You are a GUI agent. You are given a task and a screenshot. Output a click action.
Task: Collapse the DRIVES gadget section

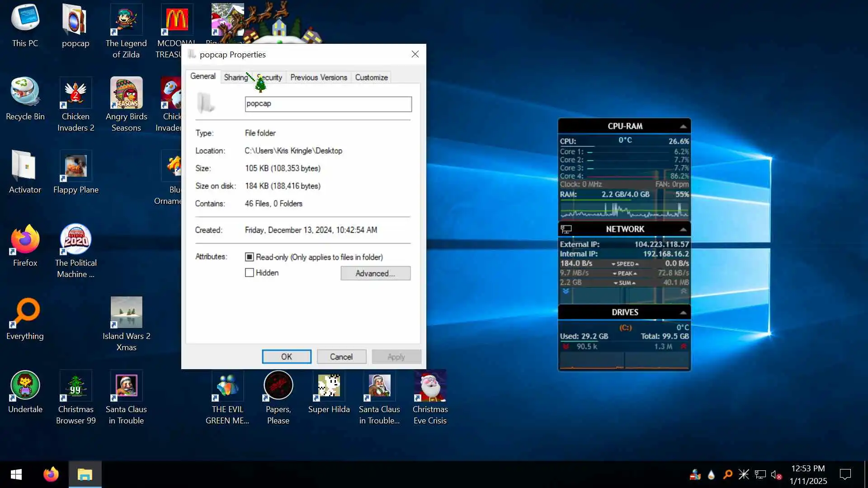[x=683, y=313]
